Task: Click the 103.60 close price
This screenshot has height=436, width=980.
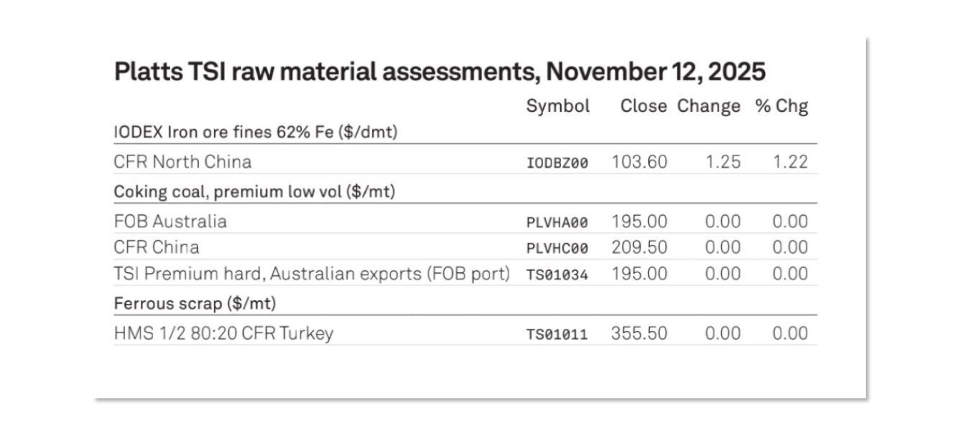Action: 639,162
